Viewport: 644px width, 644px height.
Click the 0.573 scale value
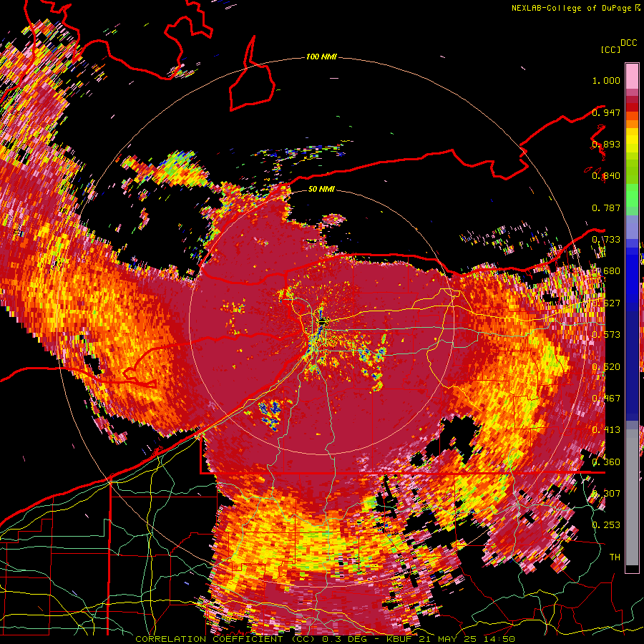tap(606, 335)
